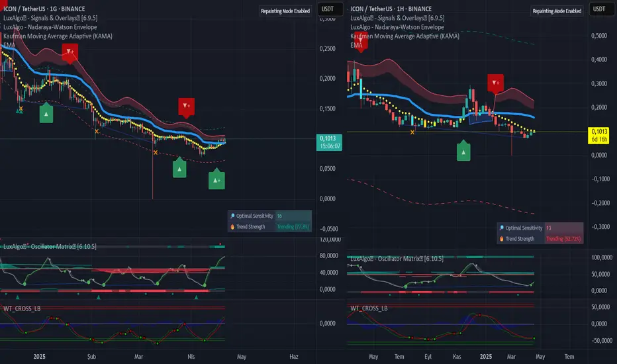The height and width of the screenshot is (364, 617).
Task: Click the green buy marker on the 1H chart
Action: pos(463,151)
